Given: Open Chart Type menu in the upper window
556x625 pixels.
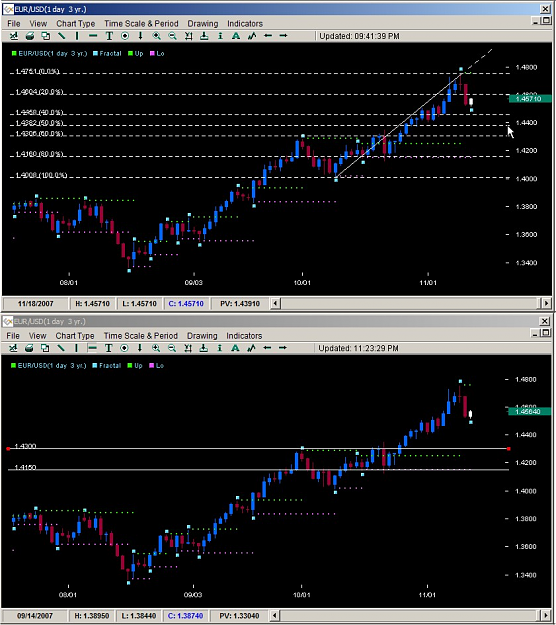Looking at the screenshot, I should (75, 24).
